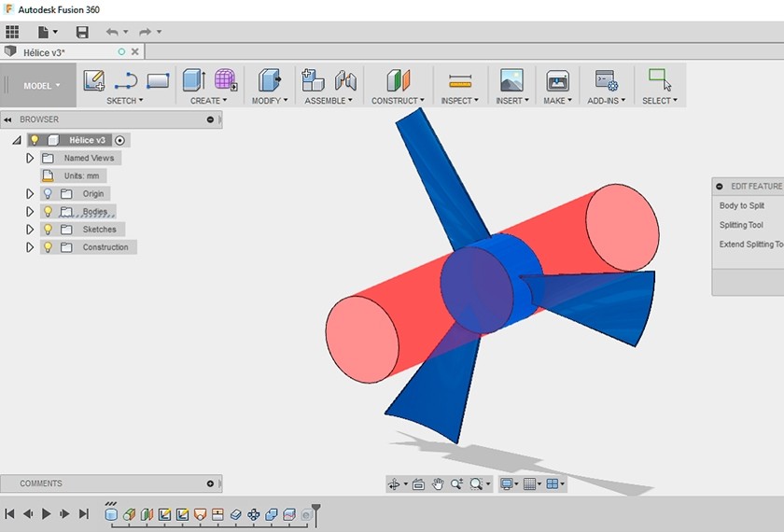
Task: Click the Create Form sculpt icon
Action: pos(226,80)
